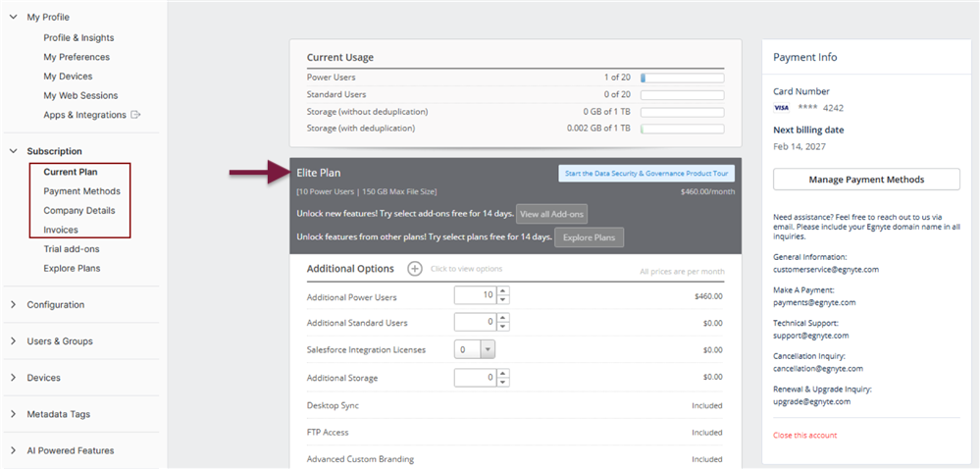Decrease Additional Storage with down arrow
Viewport: 980px width, 469px height.
pos(504,382)
